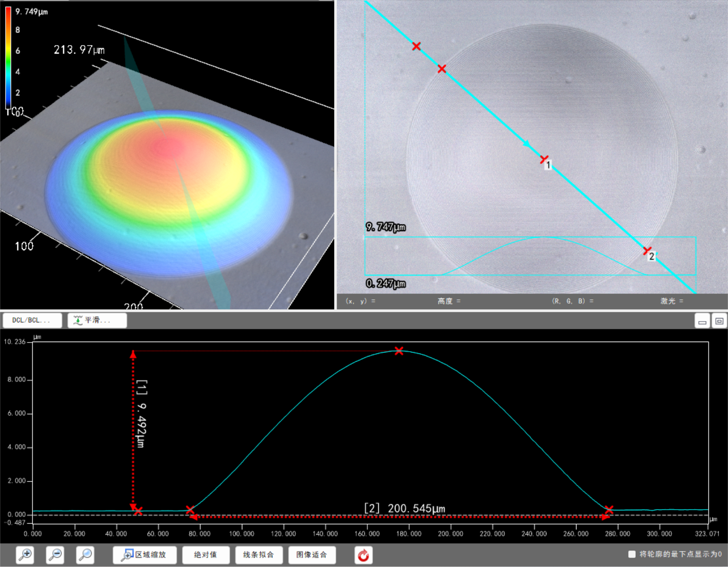The height and width of the screenshot is (567, 728).
Task: Open the 平滑... smoothing options
Action: pyautogui.click(x=97, y=320)
